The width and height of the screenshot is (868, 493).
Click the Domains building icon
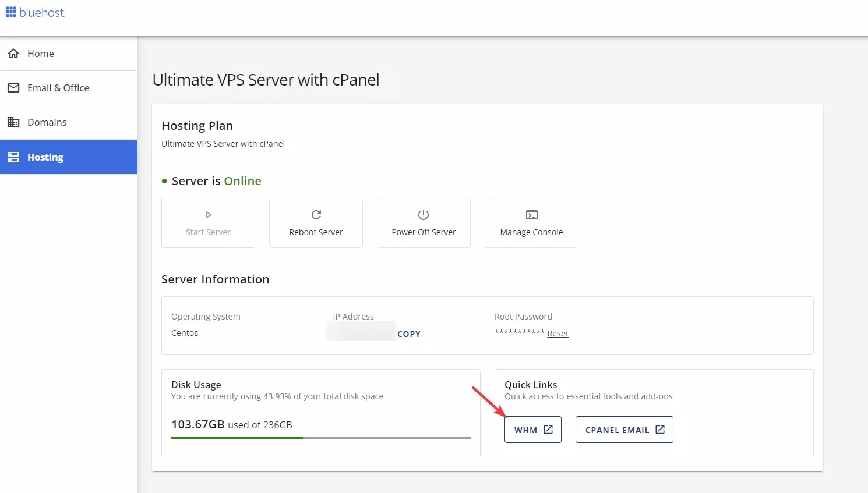13,122
